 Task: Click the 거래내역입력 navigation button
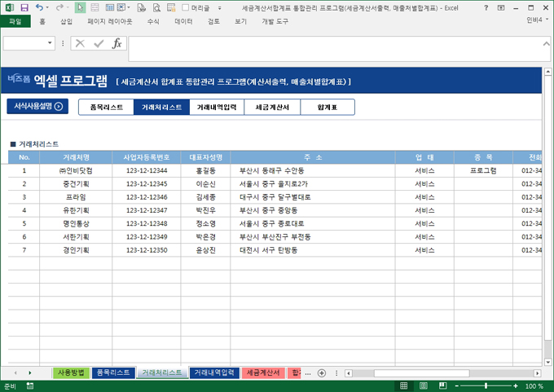(217, 107)
